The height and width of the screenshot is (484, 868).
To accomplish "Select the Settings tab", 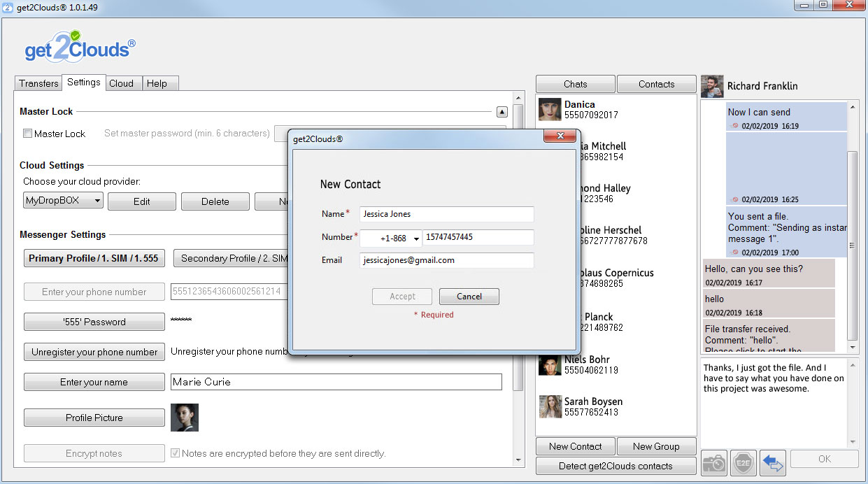I will 84,83.
